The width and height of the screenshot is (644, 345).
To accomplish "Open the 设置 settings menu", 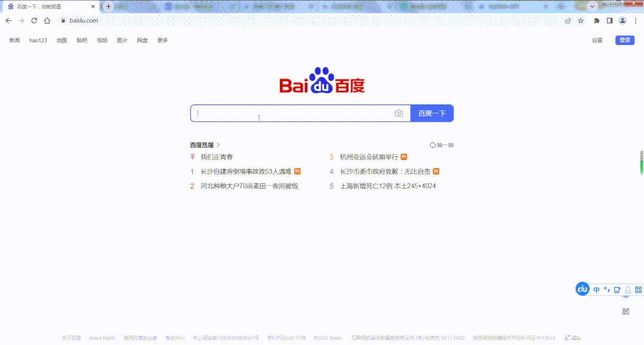I will (x=597, y=40).
